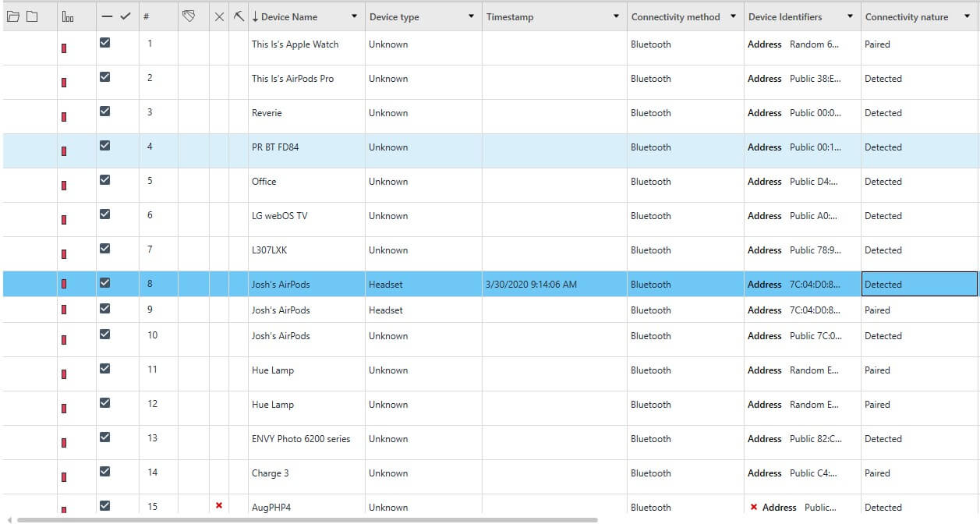Click the X exclude column header icon
Image resolution: width=980 pixels, height=524 pixels.
pos(219,15)
